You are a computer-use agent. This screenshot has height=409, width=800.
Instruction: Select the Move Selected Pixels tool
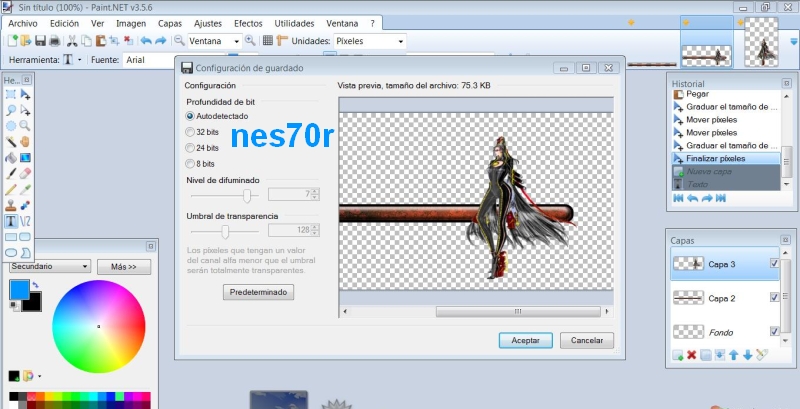click(25, 94)
